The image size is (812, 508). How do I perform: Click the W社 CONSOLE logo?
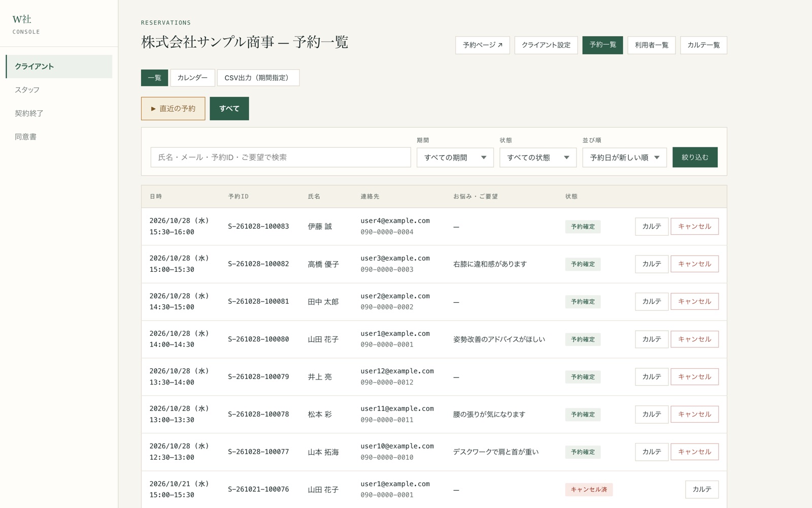(26, 24)
